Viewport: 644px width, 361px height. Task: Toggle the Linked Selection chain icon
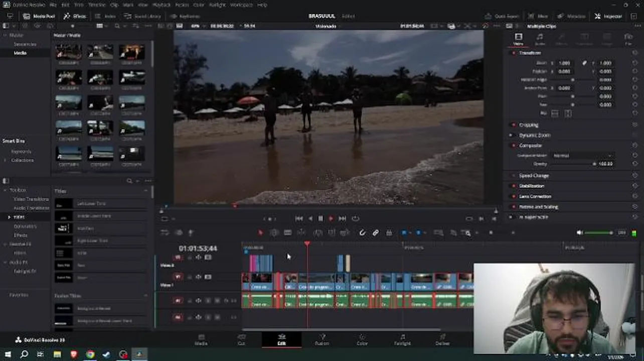(375, 233)
